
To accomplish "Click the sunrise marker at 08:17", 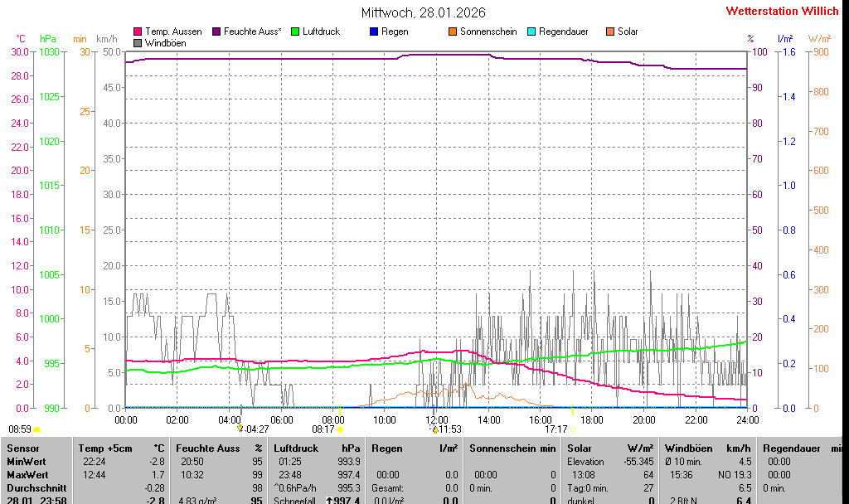I will (x=340, y=429).
